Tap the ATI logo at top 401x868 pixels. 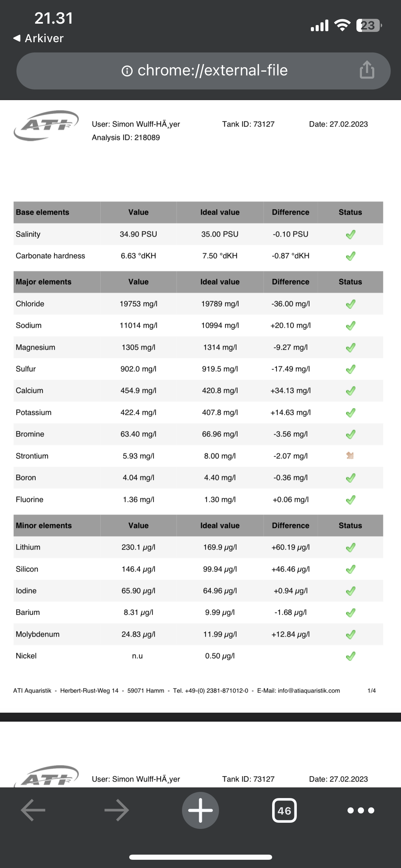click(46, 125)
